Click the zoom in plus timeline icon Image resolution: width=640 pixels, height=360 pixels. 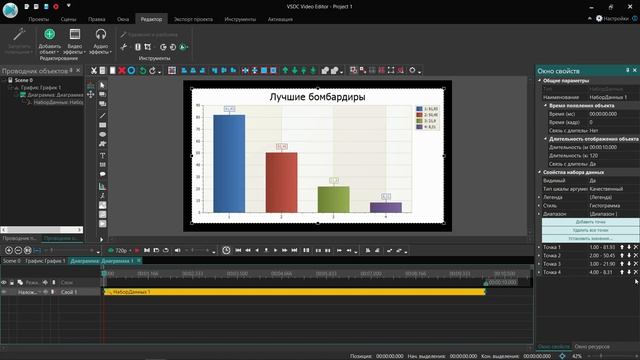[x=9, y=250]
